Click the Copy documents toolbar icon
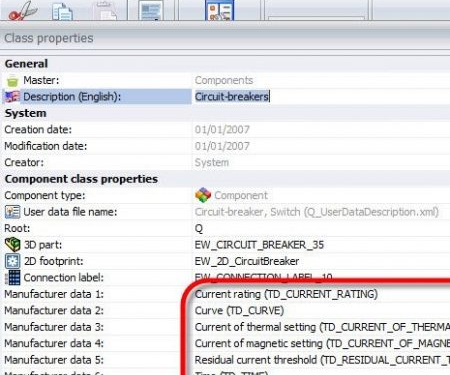The height and width of the screenshot is (375, 450). click(62, 11)
